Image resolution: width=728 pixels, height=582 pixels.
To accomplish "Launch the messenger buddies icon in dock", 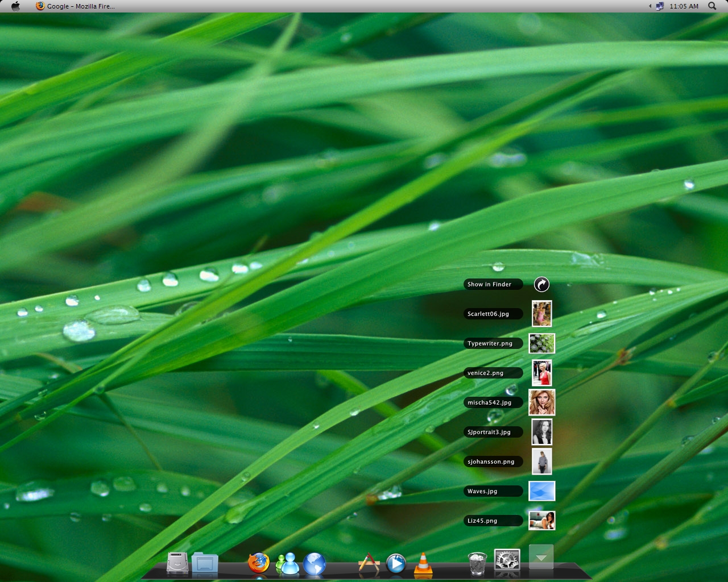I will [x=287, y=563].
